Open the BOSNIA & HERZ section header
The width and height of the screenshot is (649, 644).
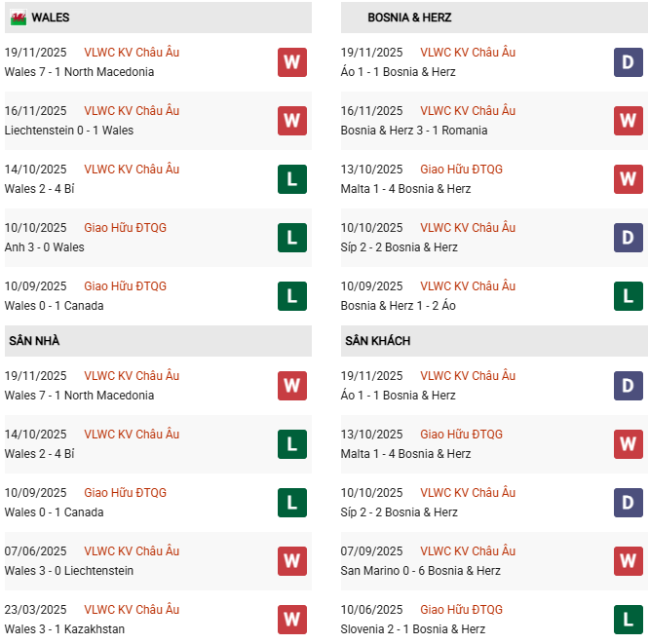409,18
